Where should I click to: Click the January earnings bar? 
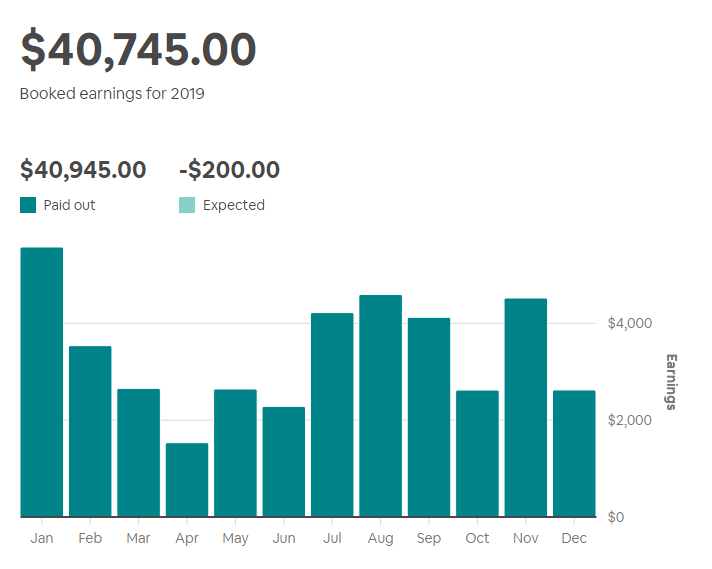42,382
